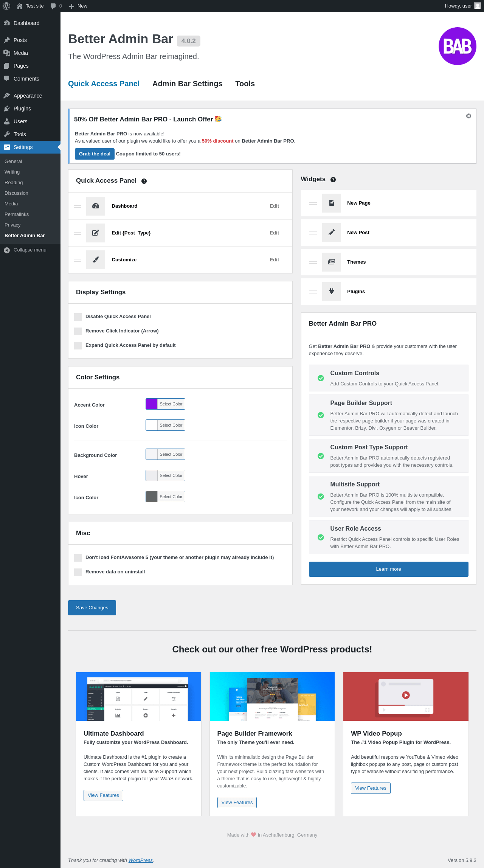The height and width of the screenshot is (868, 484).
Task: Click the New Page document icon
Action: click(x=332, y=203)
